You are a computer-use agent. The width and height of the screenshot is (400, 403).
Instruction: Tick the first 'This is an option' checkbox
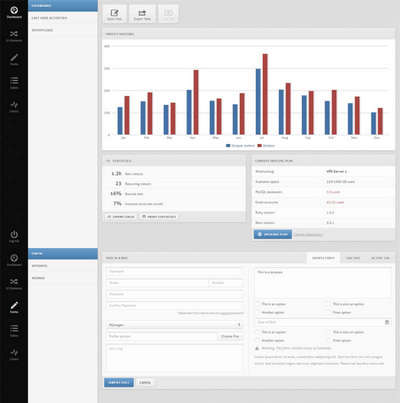(258, 304)
